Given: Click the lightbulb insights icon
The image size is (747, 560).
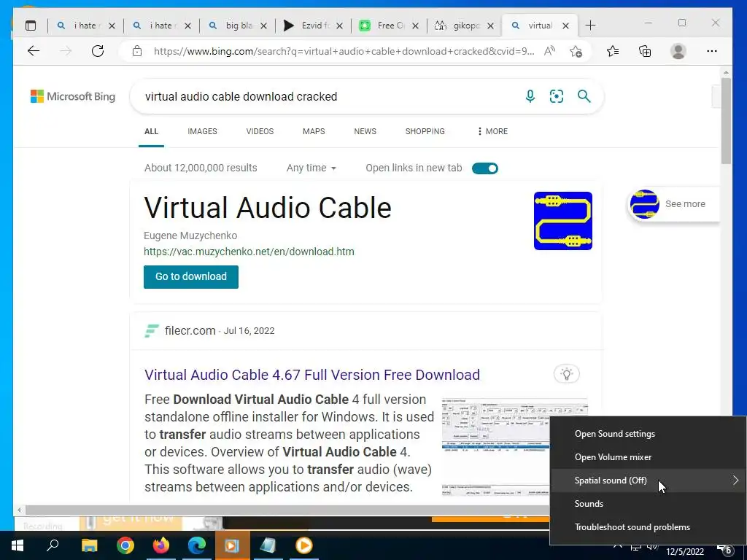Looking at the screenshot, I should tap(566, 374).
